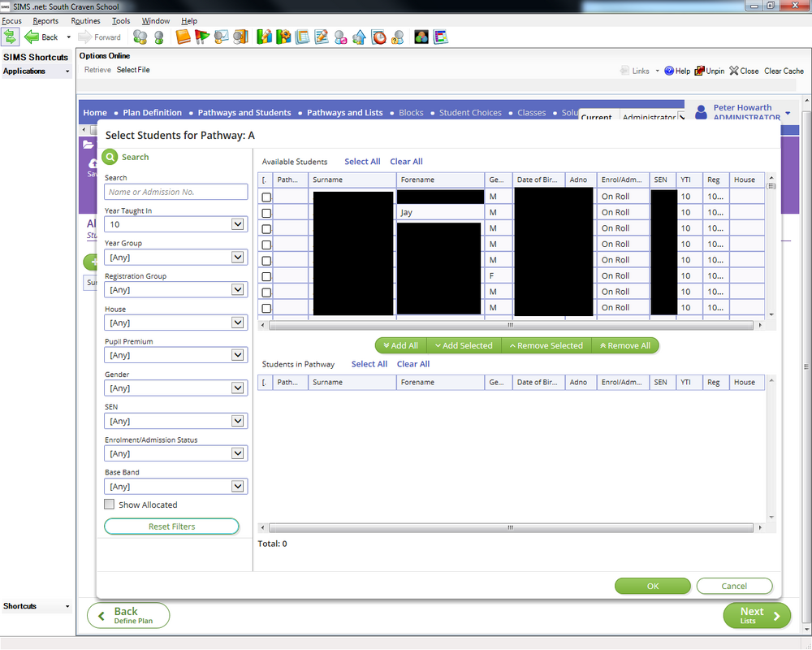
Task: Click the bar chart with gear icon
Action: coord(283,37)
